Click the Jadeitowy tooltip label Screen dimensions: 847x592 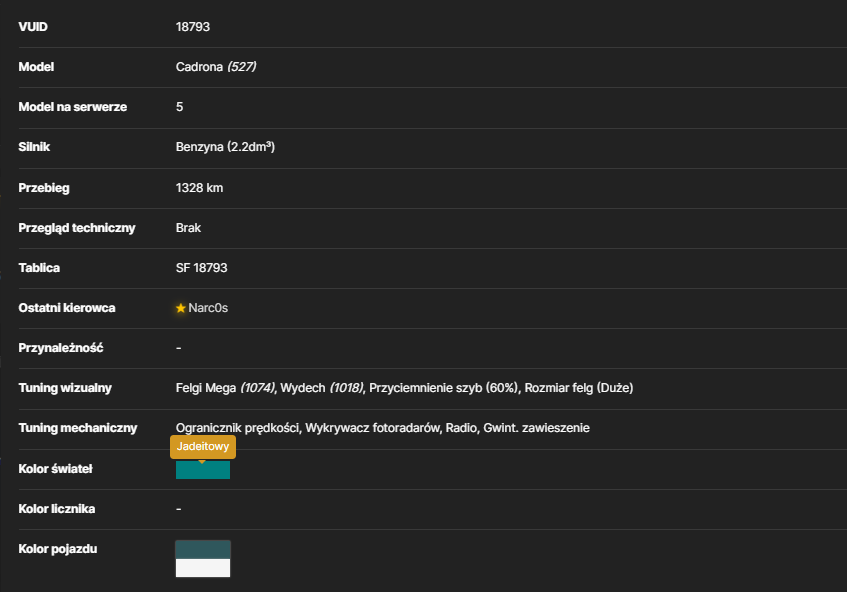pos(203,447)
